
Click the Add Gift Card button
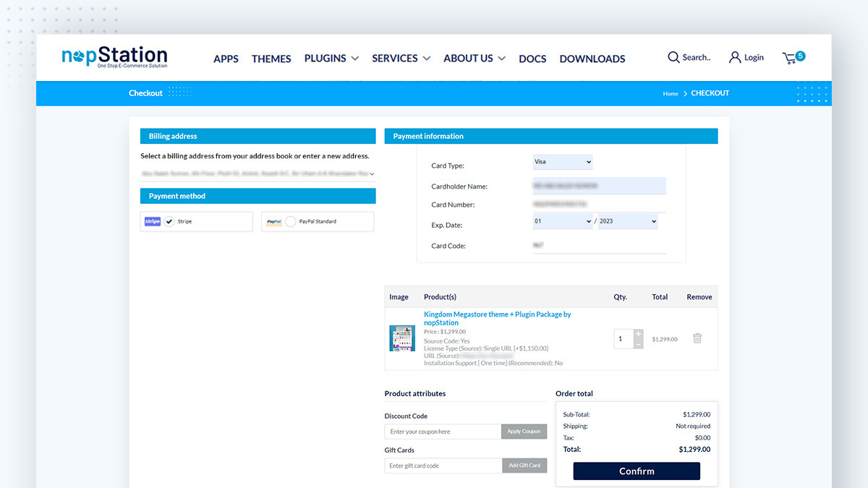(x=524, y=466)
